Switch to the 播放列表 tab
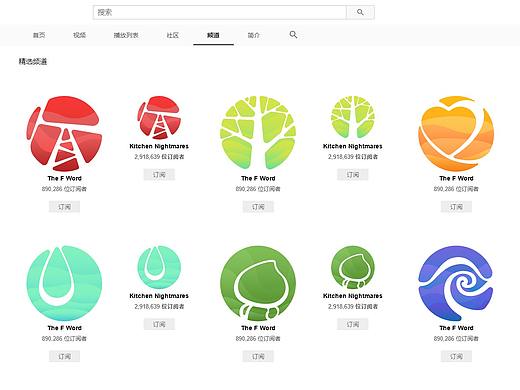The image size is (520, 390). [x=126, y=35]
